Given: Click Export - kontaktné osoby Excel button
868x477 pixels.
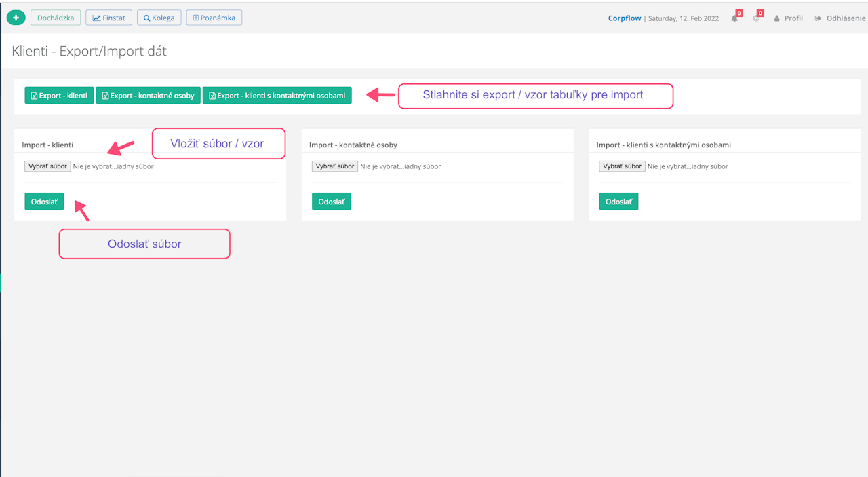Looking at the screenshot, I should (148, 96).
